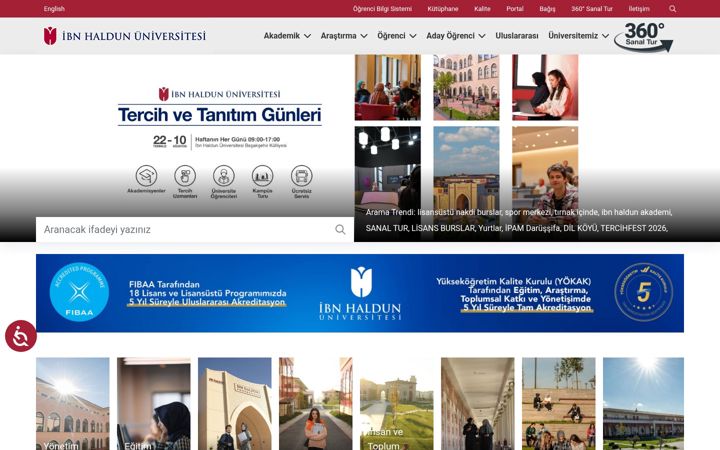Image resolution: width=720 pixels, height=450 pixels.
Task: Open the İletişim link
Action: (x=639, y=9)
